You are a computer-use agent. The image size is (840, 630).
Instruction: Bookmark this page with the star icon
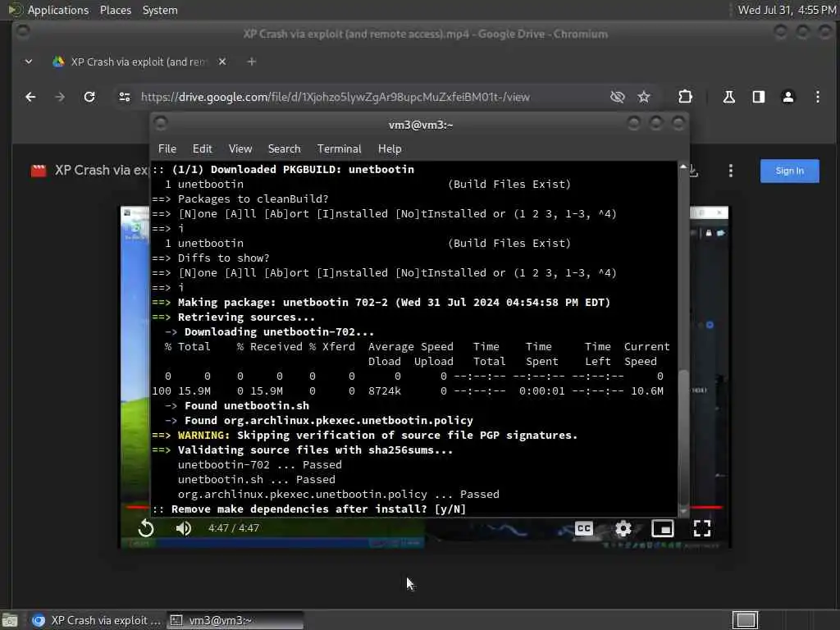pos(644,97)
